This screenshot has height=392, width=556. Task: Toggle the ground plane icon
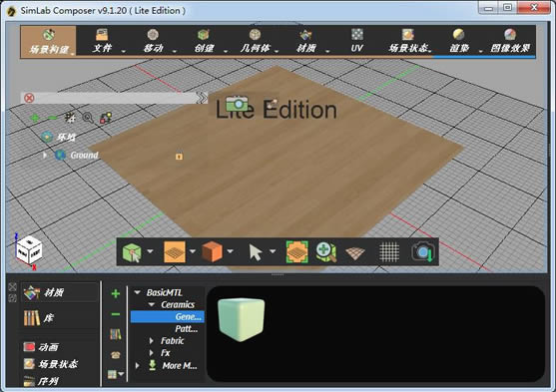[355, 253]
